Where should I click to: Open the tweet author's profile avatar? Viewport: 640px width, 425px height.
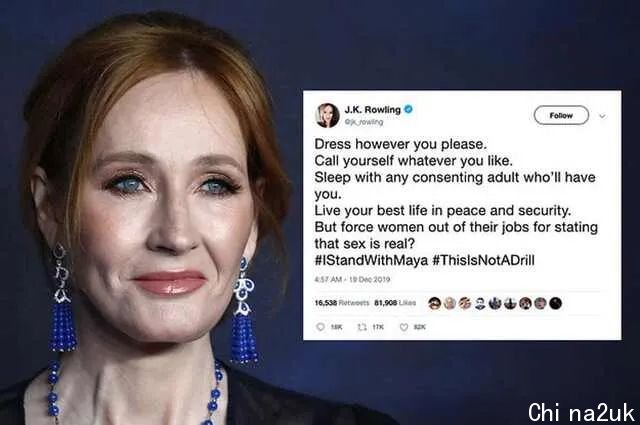pos(327,115)
